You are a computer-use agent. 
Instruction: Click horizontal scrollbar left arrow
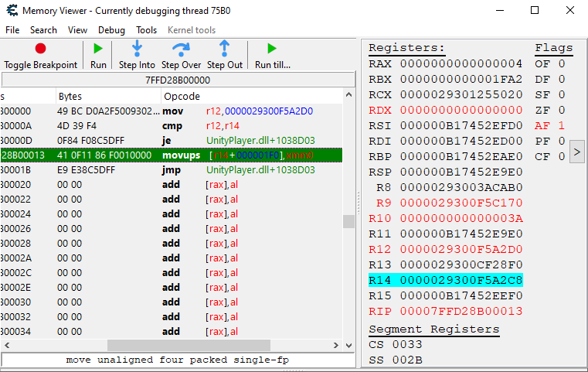[x=7, y=345]
